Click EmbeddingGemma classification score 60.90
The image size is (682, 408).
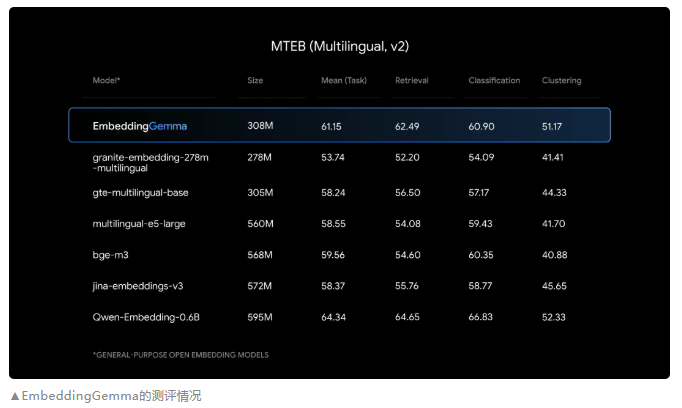481,127
